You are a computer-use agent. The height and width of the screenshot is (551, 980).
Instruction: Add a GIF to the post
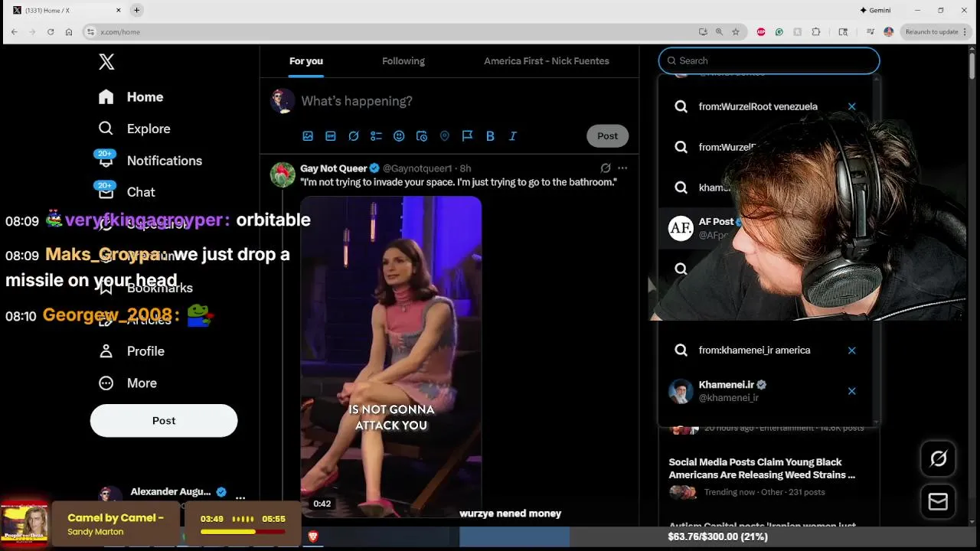pos(331,136)
